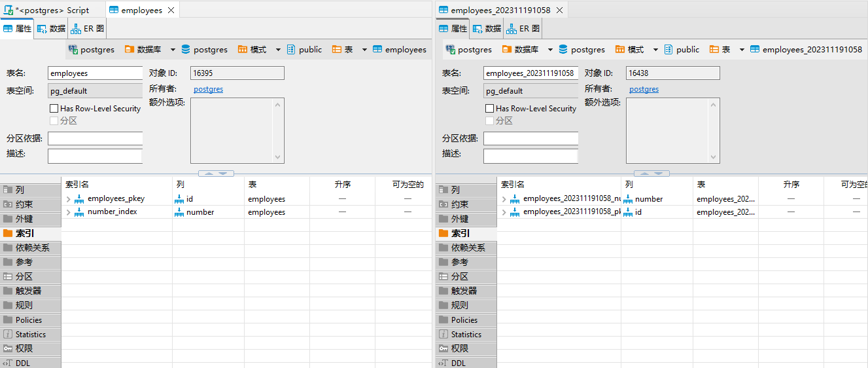Open Statistics section in right panel sidebar
The image size is (868, 368).
(466, 334)
